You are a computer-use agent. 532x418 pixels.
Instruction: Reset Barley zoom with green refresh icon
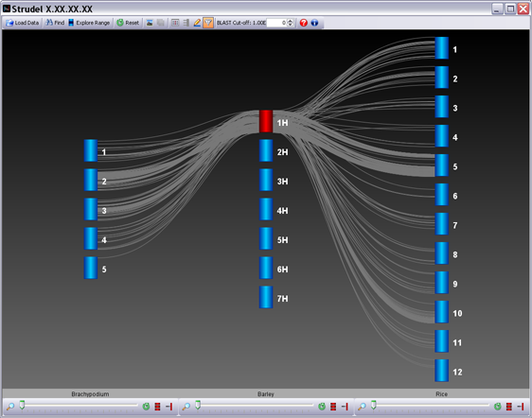tap(322, 406)
